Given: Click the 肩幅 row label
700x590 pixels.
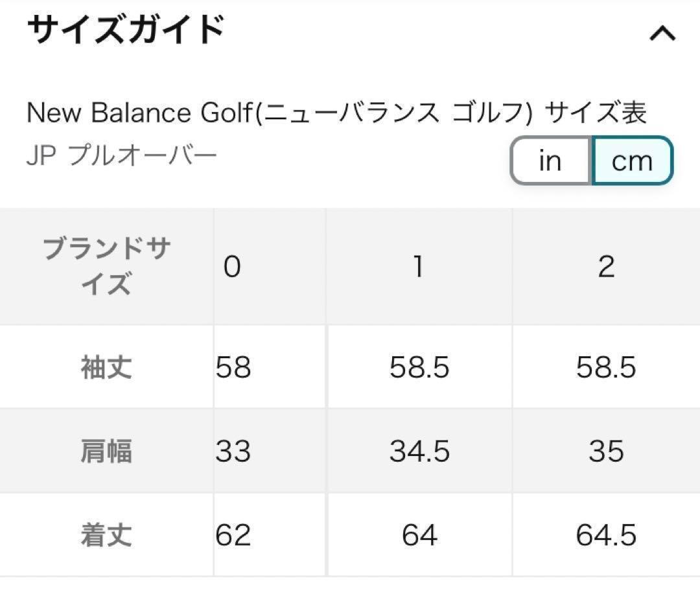Looking at the screenshot, I should 106,451.
